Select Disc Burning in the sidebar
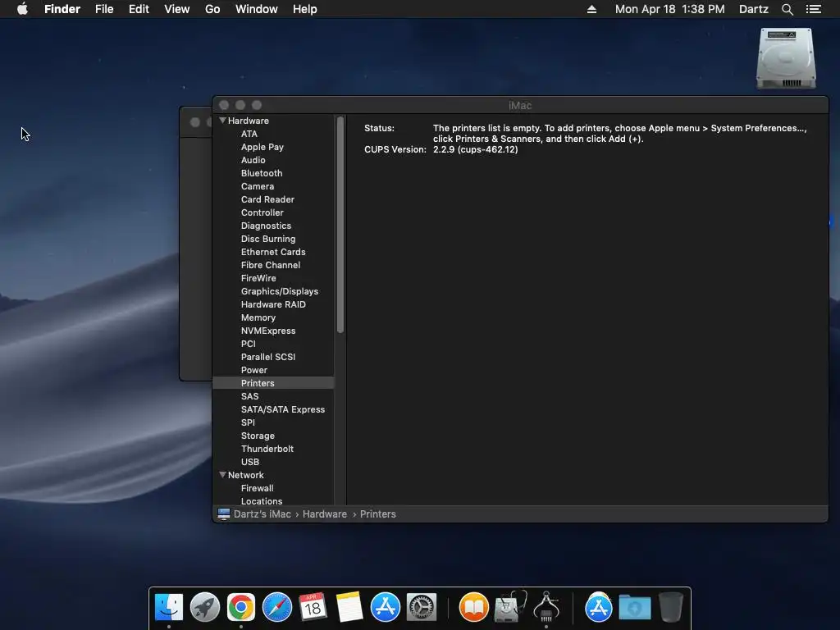840x630 pixels. (268, 239)
